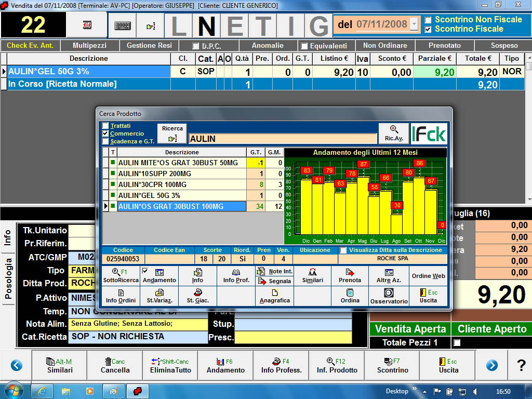Screen dimensions: 532x399
Task: Click the AULIN product search field
Action: 283,139
